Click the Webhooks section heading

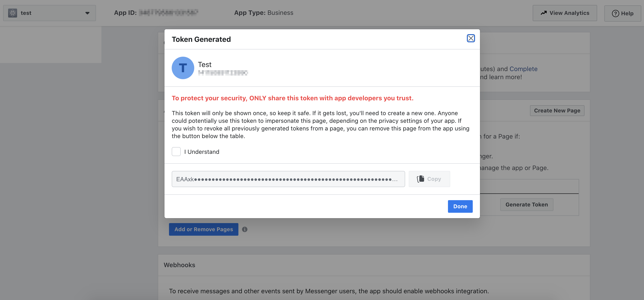179,265
